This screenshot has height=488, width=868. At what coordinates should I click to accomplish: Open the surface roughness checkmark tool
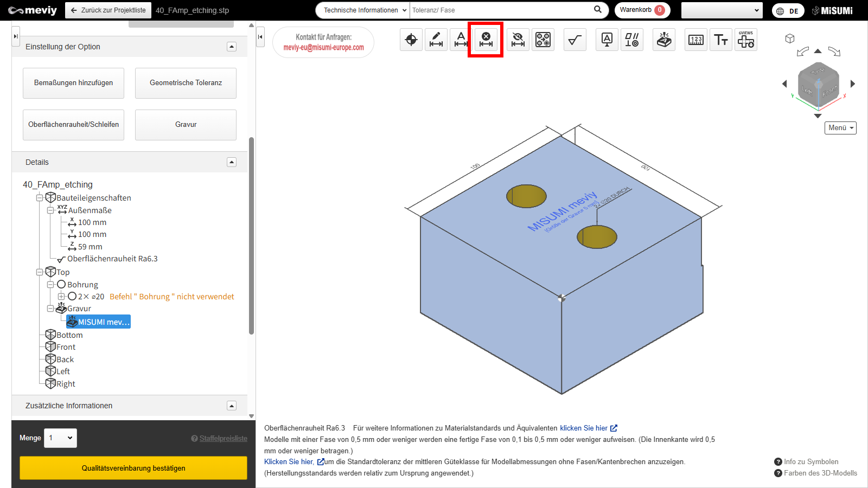coord(575,40)
